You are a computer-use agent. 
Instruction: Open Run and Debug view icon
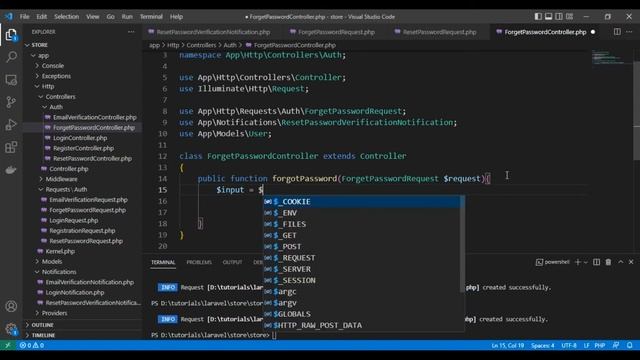pyautogui.click(x=11, y=124)
